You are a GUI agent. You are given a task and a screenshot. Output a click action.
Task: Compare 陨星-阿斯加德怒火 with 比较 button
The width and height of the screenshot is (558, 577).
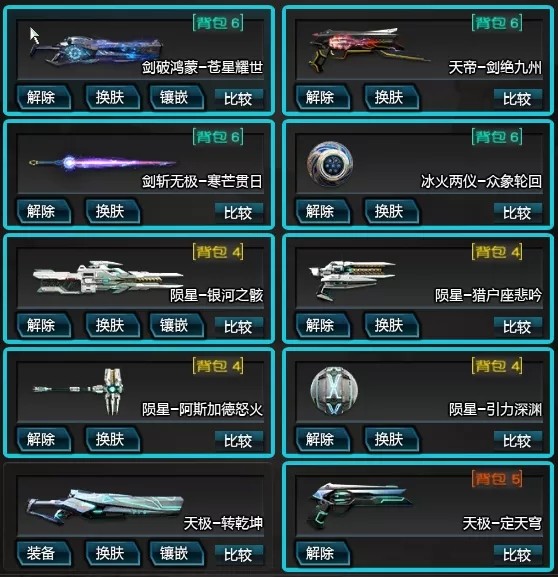239,440
